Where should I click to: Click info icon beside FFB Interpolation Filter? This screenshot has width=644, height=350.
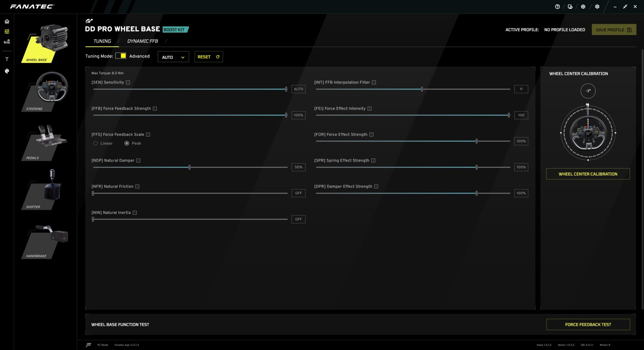pos(374,82)
